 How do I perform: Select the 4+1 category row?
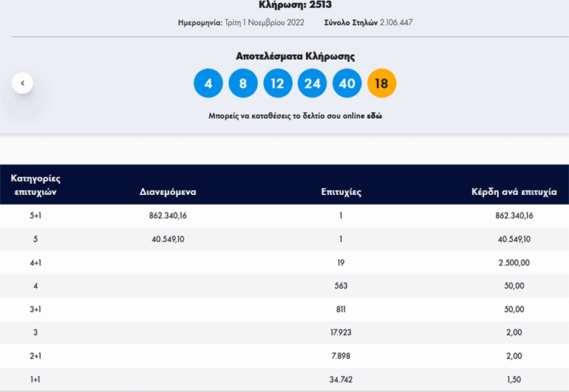click(x=35, y=263)
